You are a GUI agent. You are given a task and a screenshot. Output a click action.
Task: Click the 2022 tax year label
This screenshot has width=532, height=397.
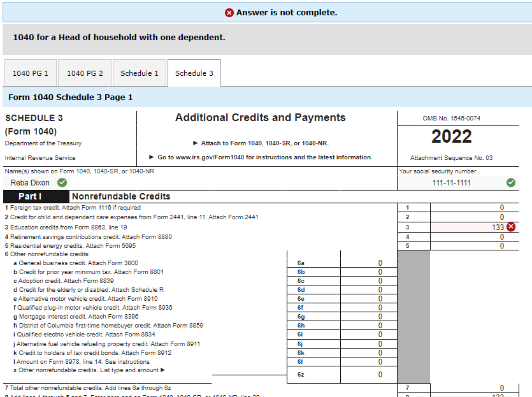click(451, 136)
